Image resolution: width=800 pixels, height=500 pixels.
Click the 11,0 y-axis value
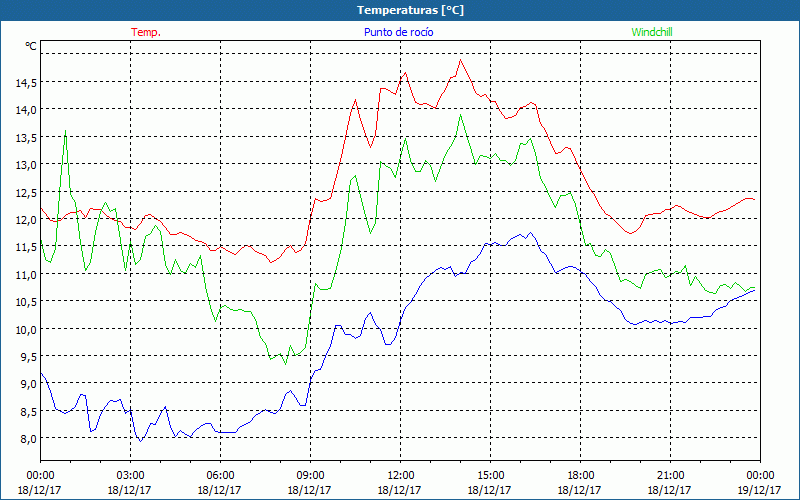click(x=26, y=274)
